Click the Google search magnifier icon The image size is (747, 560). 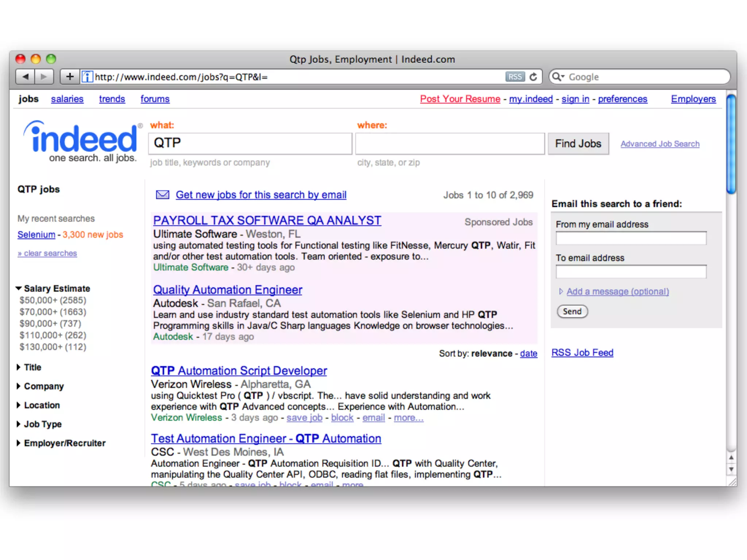(x=557, y=77)
